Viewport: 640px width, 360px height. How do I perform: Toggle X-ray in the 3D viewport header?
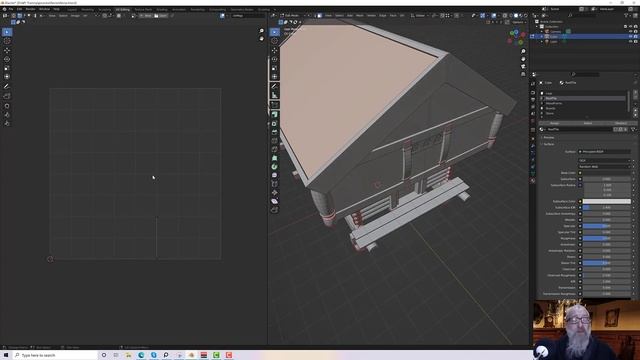coord(505,16)
